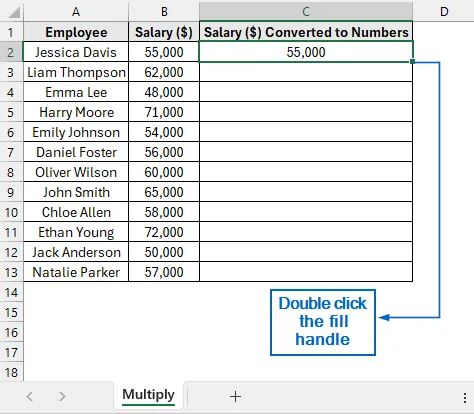Select the Liam Thompson cell

(x=76, y=72)
